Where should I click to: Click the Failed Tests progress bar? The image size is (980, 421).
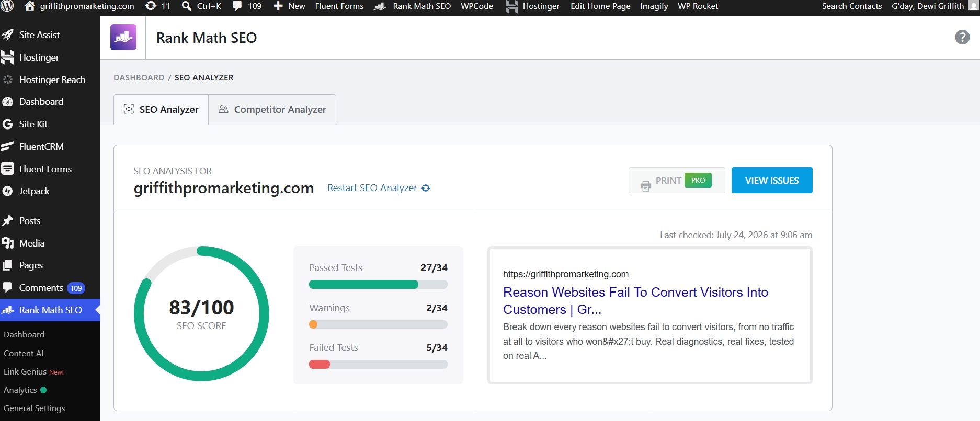[378, 365]
